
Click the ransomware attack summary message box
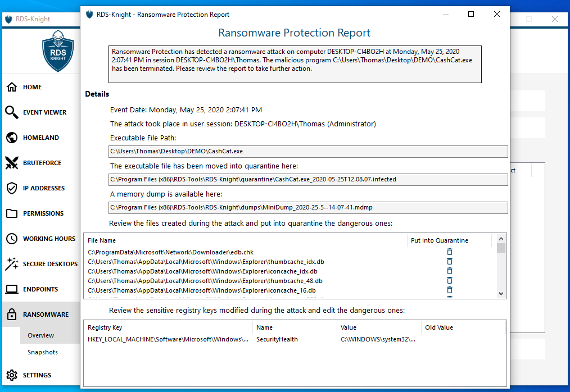pos(295,65)
